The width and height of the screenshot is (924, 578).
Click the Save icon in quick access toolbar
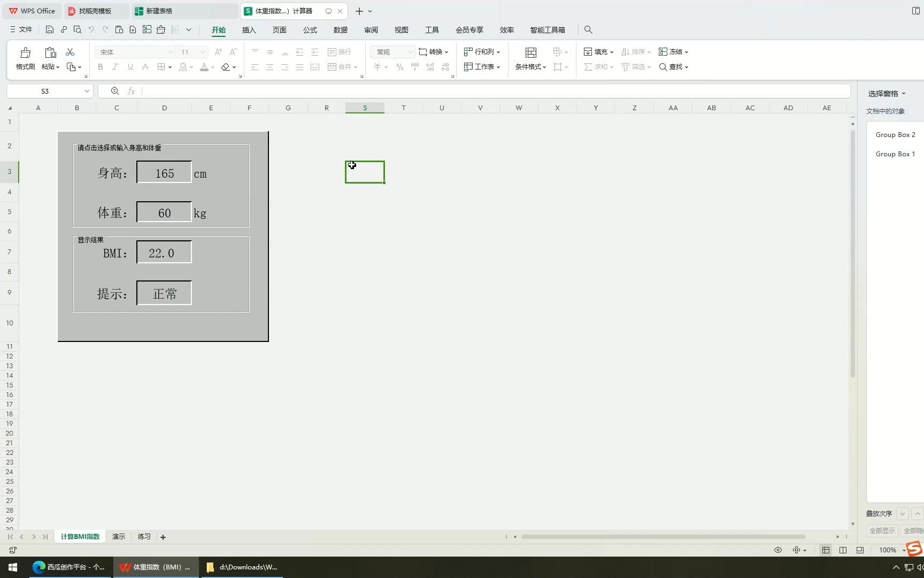coord(49,30)
